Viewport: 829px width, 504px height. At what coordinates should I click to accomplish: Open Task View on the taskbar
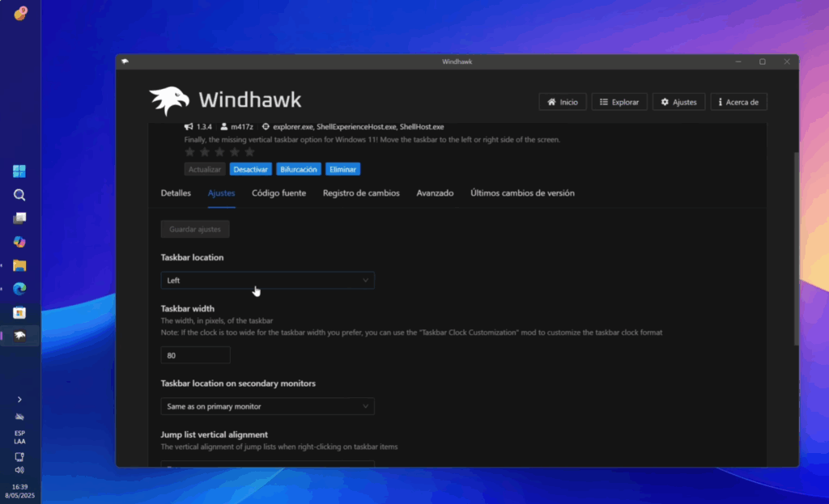(x=19, y=218)
